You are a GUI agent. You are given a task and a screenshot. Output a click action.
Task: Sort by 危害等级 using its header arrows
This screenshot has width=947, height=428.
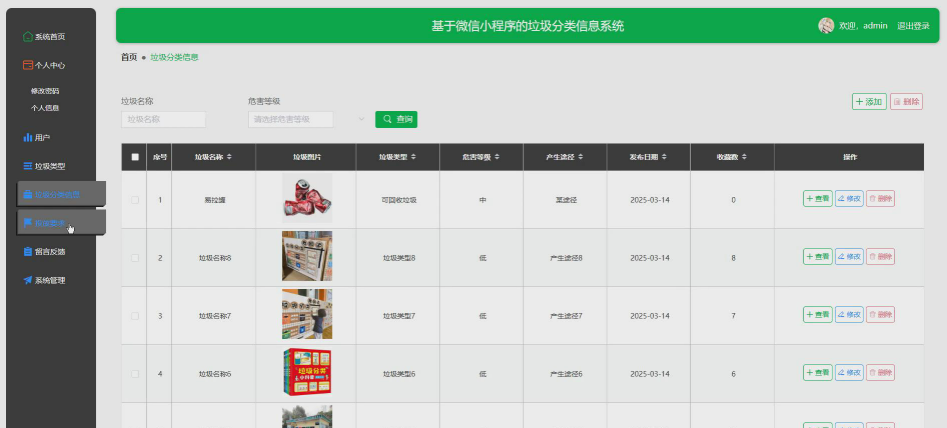coord(497,157)
